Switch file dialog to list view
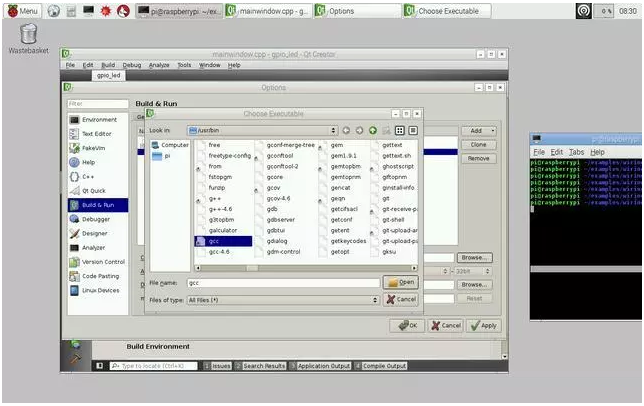This screenshot has width=644, height=406. (399, 130)
